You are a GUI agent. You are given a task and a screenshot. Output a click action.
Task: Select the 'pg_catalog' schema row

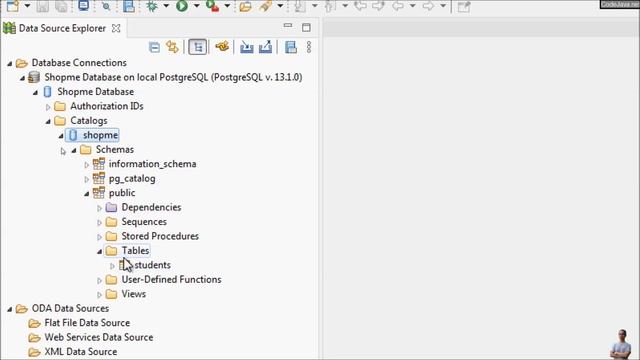[132, 179]
